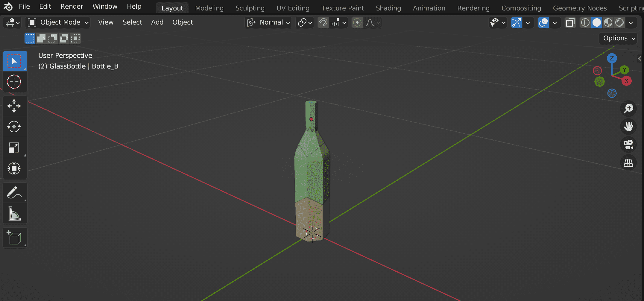644x301 pixels.
Task: Open the Object Mode dropdown
Action: 58,22
